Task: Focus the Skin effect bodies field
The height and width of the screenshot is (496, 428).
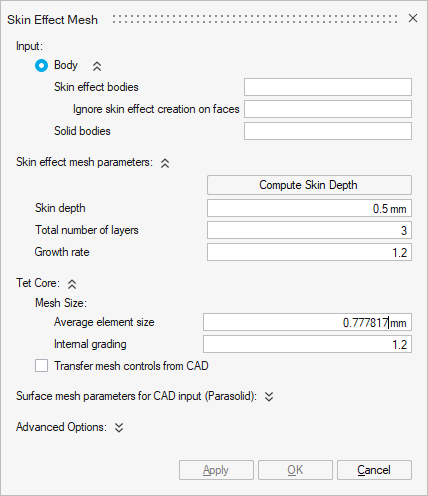Action: (x=328, y=87)
